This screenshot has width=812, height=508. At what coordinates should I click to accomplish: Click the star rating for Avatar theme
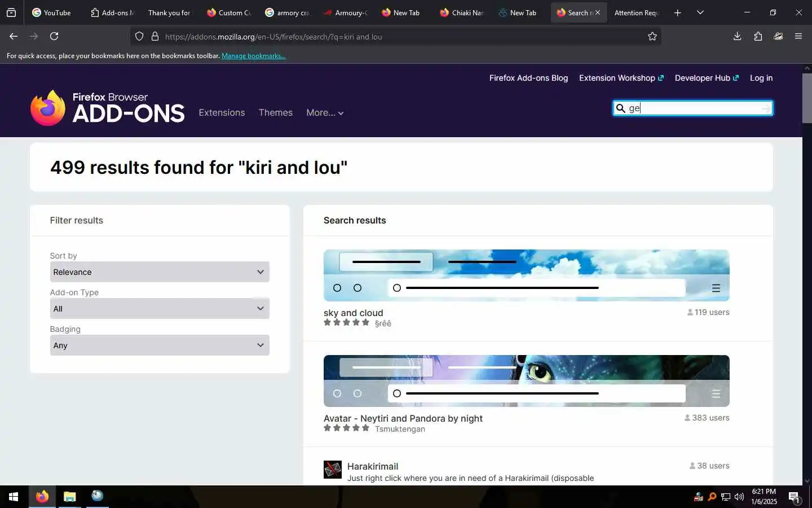click(x=346, y=428)
